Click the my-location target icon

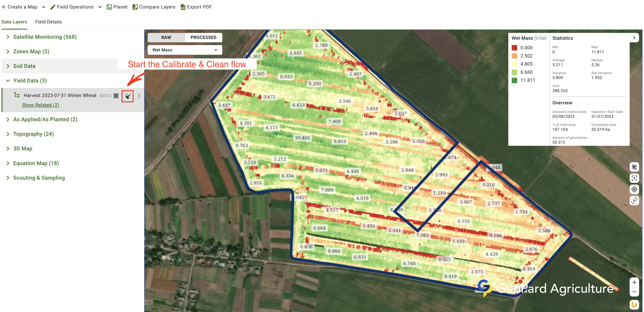point(634,189)
